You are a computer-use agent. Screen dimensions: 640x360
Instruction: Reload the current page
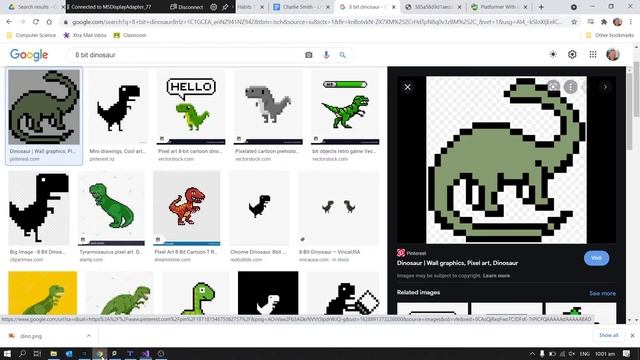pos(36,22)
